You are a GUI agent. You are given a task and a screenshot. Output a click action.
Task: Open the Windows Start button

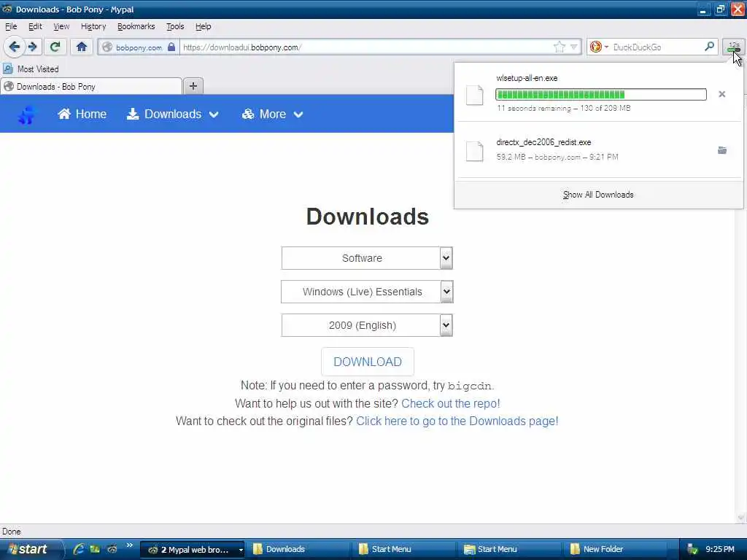31,549
